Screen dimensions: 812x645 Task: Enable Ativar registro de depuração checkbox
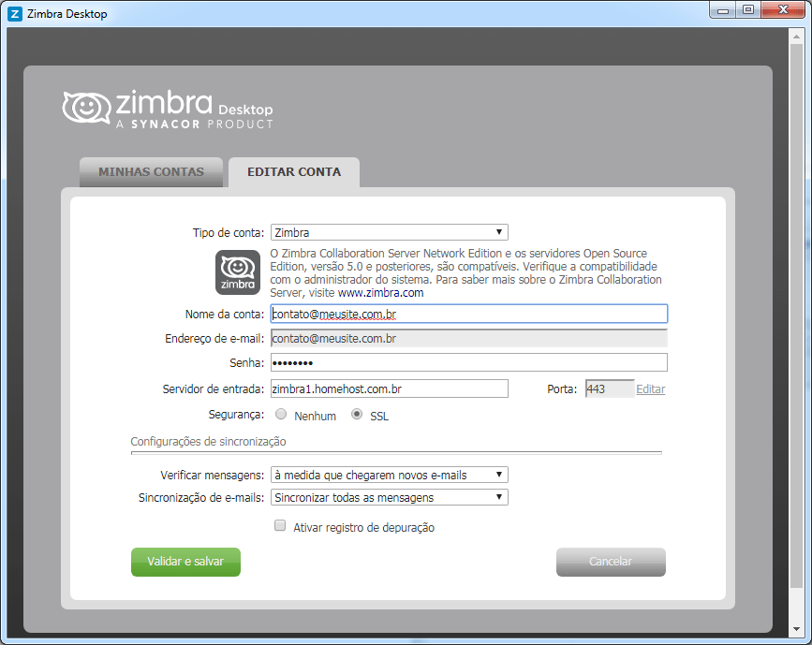(x=280, y=526)
